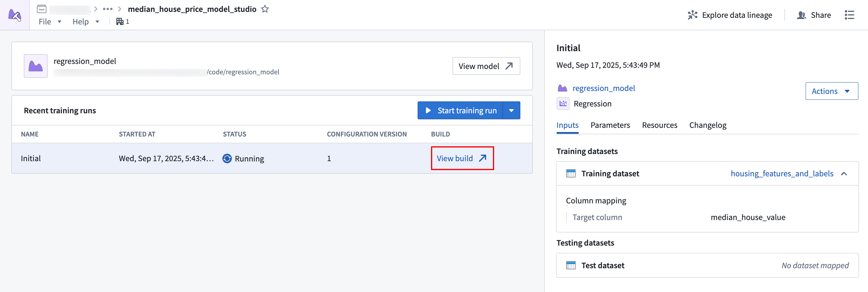Click the project folder icon in breadcrumb
Screen dimensions: 868x292
click(42, 9)
